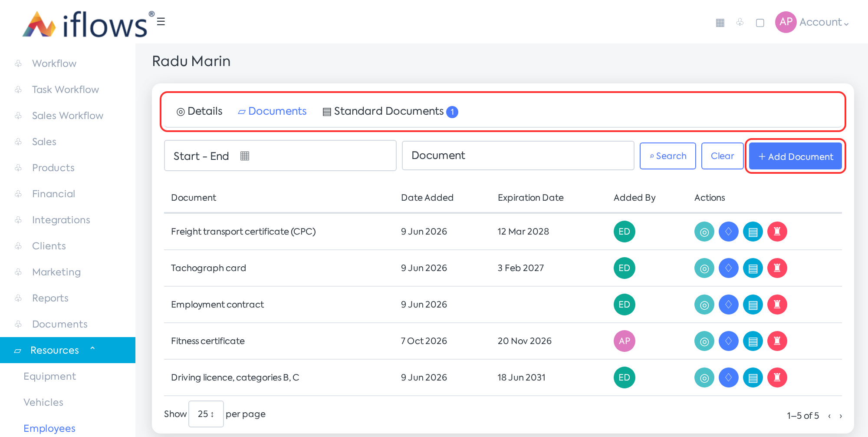Open Marketing in sidebar

[x=56, y=272]
